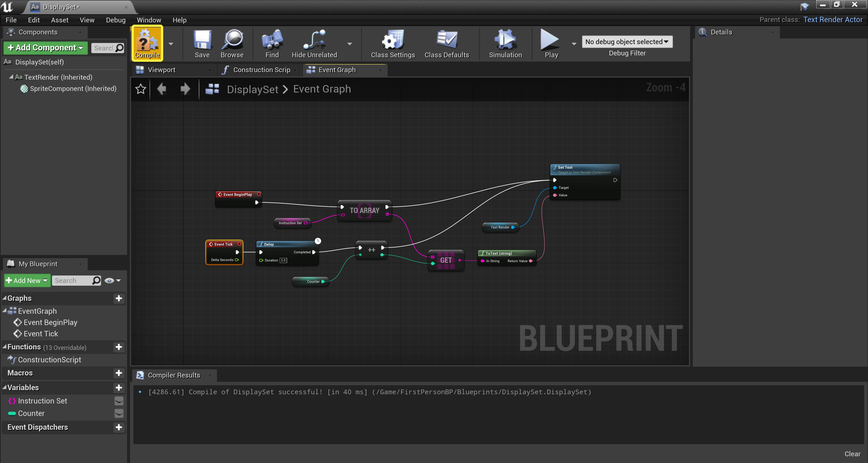Open the Text Render Actor parent class link
868x463 pixels.
833,19
